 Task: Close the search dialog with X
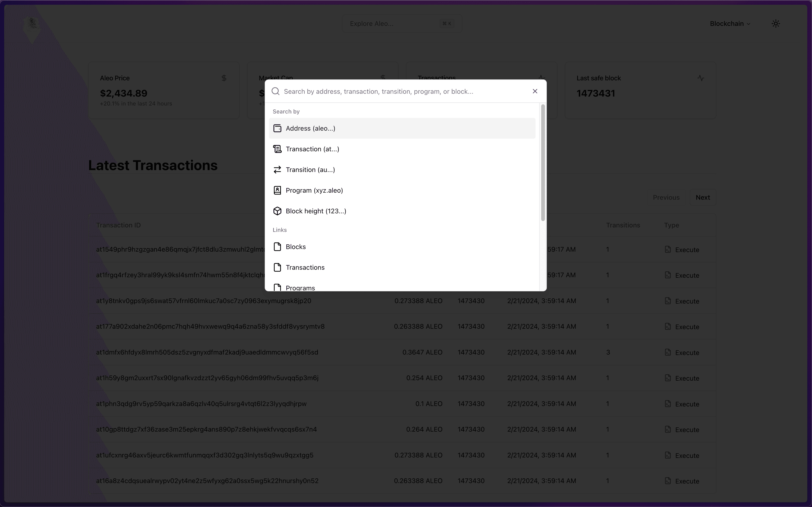point(535,91)
